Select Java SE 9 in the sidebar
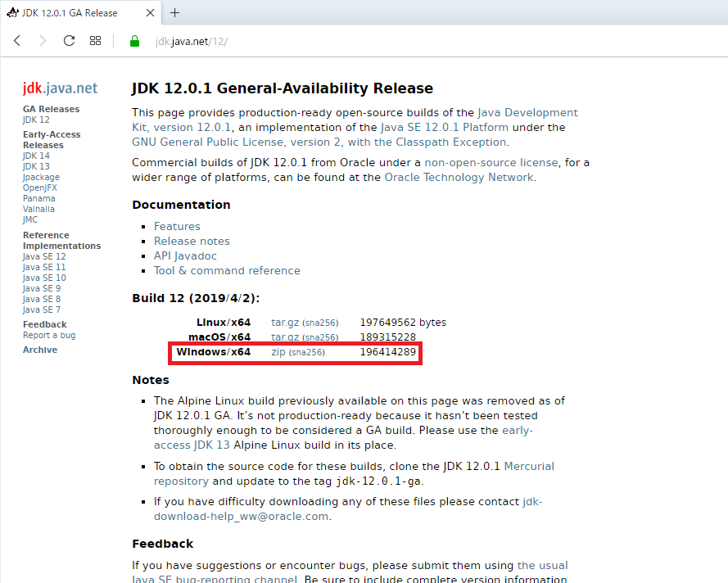 pos(41,288)
